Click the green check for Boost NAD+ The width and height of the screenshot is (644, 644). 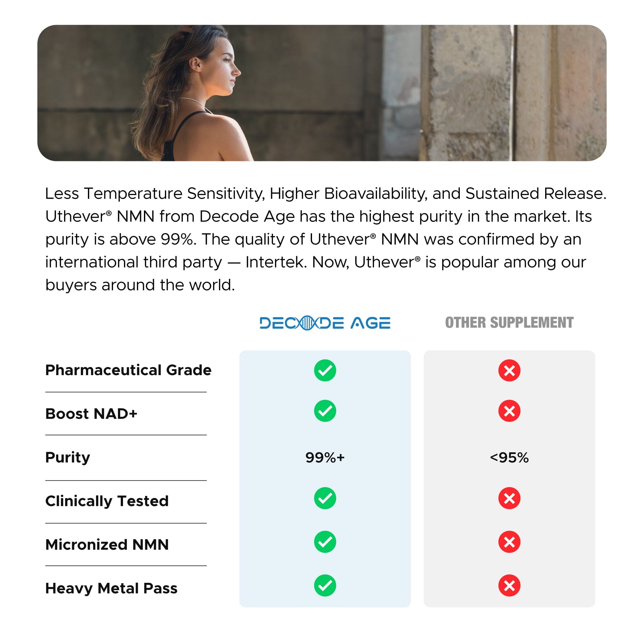click(x=325, y=411)
